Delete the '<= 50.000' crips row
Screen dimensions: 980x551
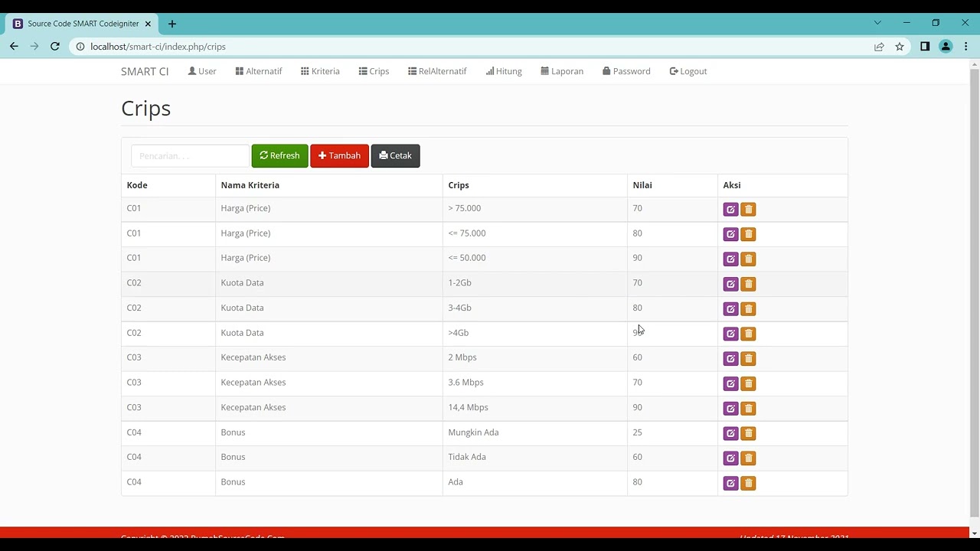[x=748, y=259]
